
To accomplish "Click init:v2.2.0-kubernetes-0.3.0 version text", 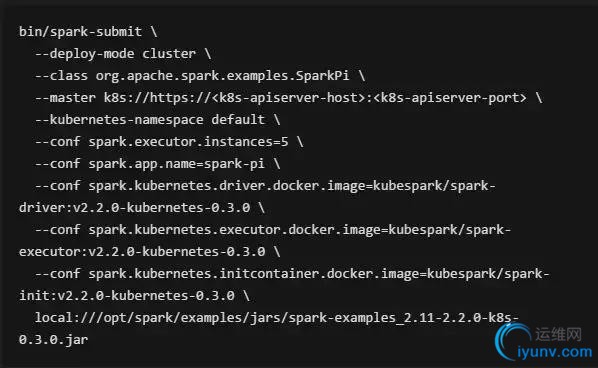I will pos(127,296).
